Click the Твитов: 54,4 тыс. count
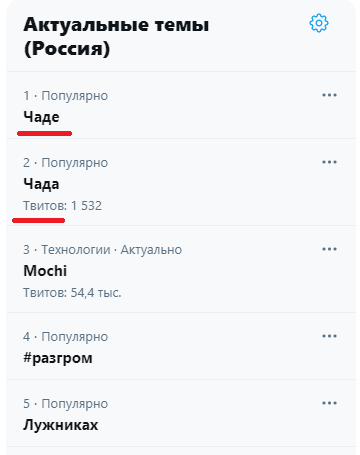This screenshot has width=360, height=455. point(72,293)
